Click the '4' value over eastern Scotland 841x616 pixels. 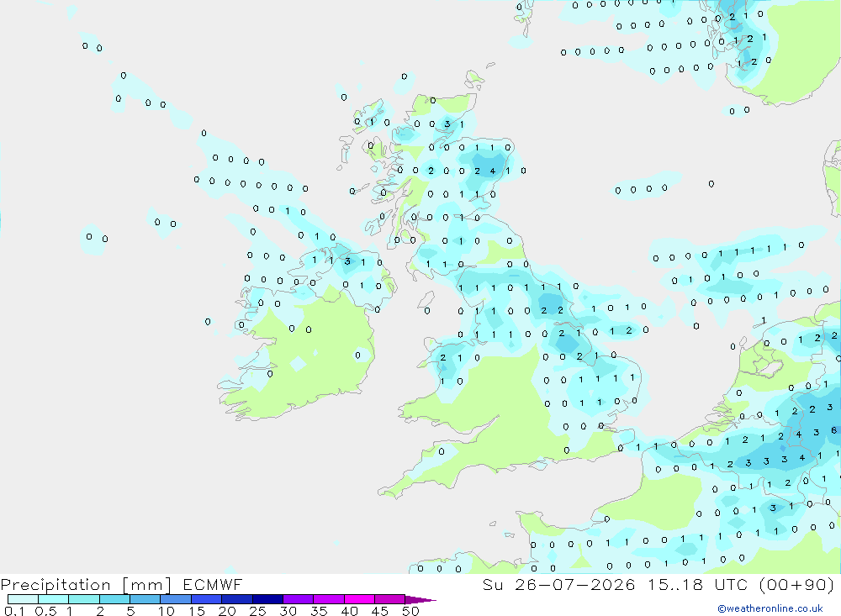[x=493, y=171]
